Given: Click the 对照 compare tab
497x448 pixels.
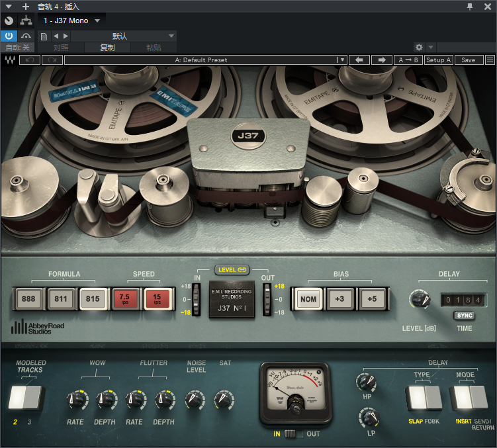Looking at the screenshot, I should (61, 48).
